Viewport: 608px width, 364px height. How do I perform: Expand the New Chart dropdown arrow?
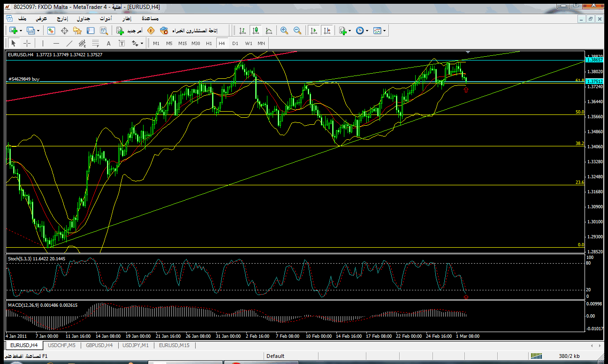click(x=21, y=30)
